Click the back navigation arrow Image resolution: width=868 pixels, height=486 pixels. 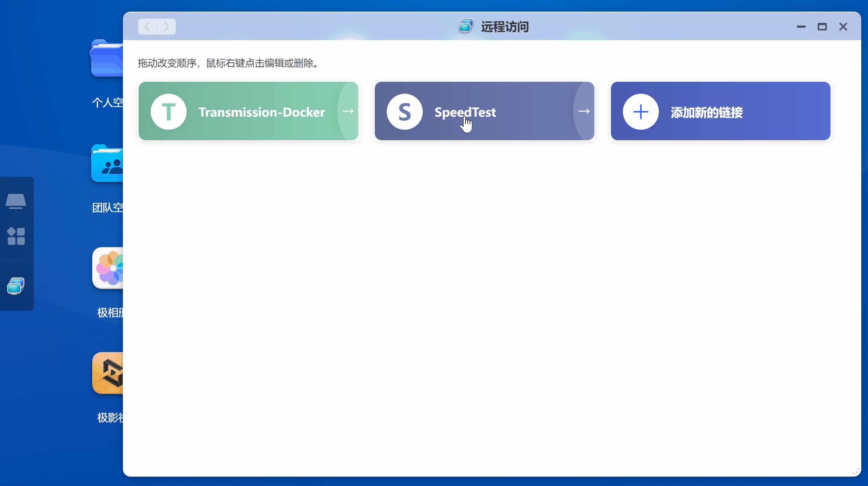148,27
